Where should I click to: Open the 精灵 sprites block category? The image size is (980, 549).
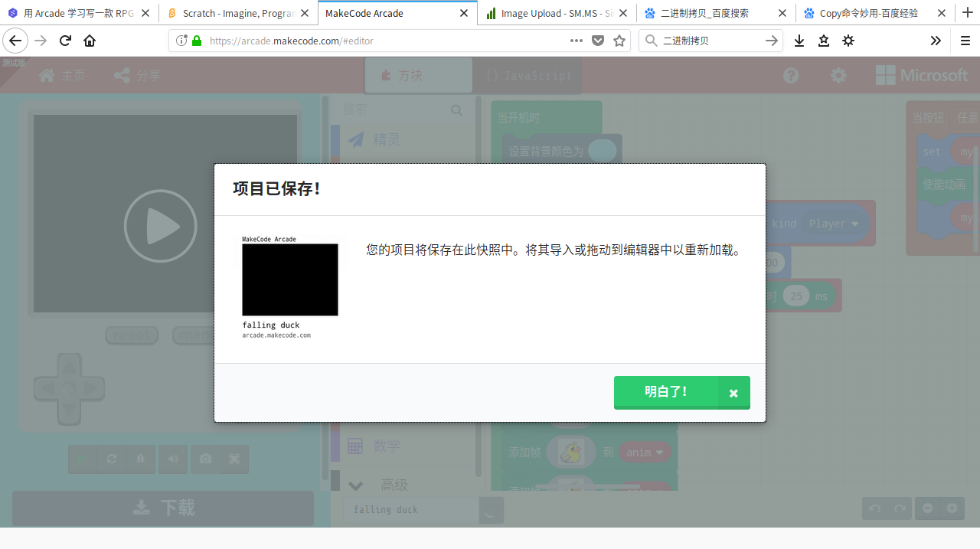point(402,140)
